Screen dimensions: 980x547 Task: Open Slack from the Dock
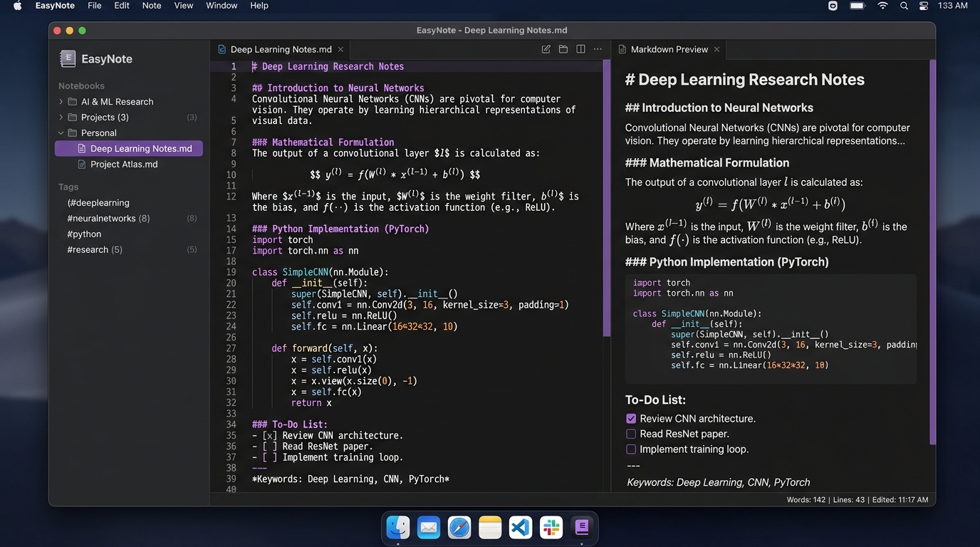click(x=551, y=527)
